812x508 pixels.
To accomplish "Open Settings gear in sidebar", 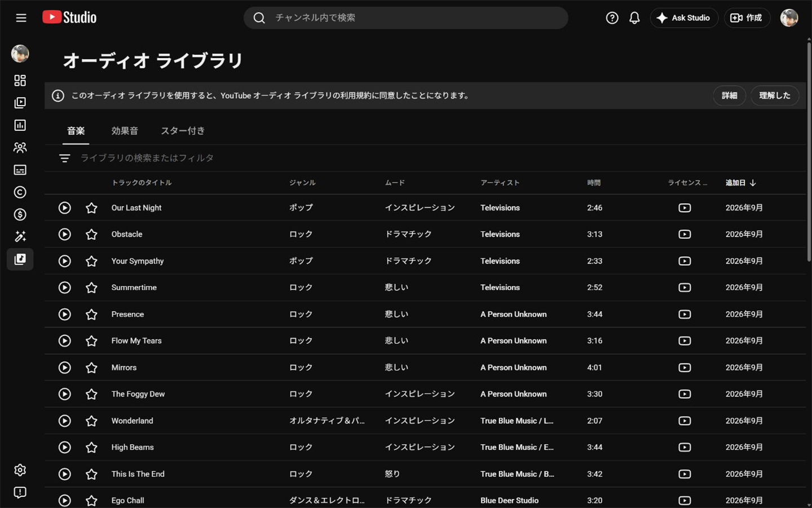I will pos(20,470).
